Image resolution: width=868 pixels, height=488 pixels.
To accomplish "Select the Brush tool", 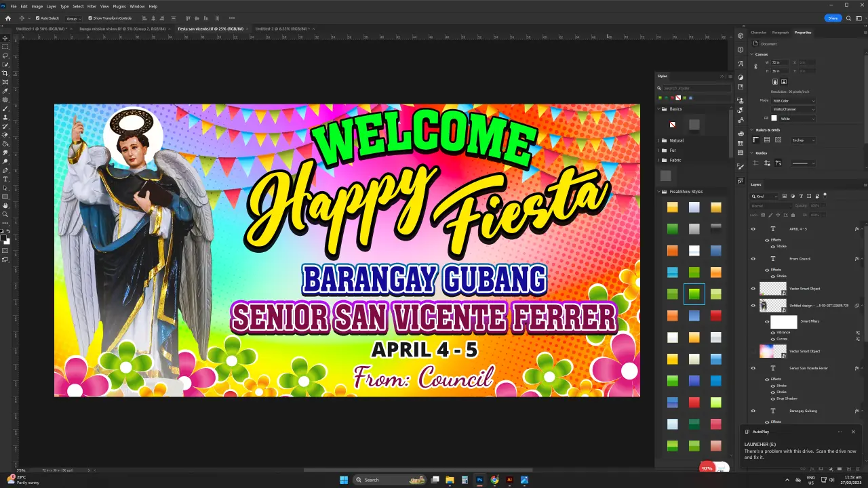I will tap(5, 108).
